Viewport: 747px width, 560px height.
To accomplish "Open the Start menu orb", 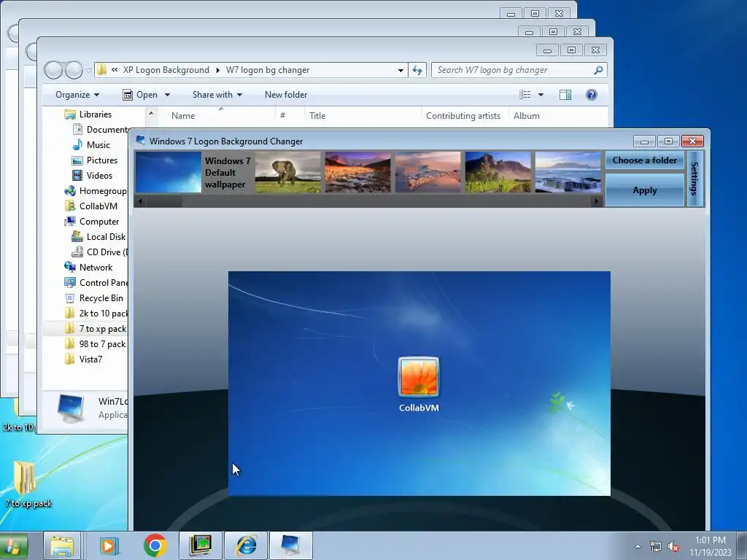I will [x=13, y=545].
